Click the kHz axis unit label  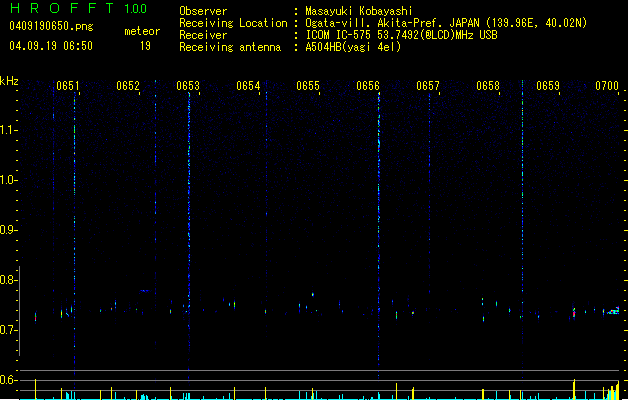(x=9, y=81)
